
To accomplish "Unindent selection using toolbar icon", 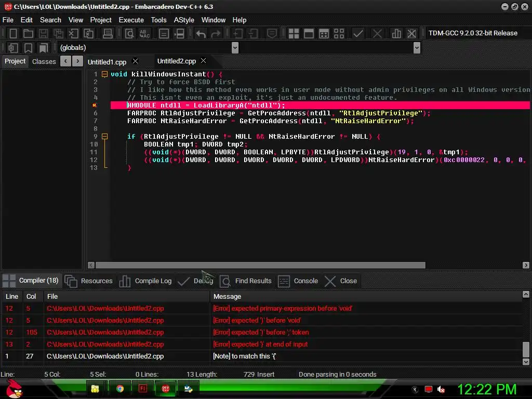I will (x=253, y=33).
